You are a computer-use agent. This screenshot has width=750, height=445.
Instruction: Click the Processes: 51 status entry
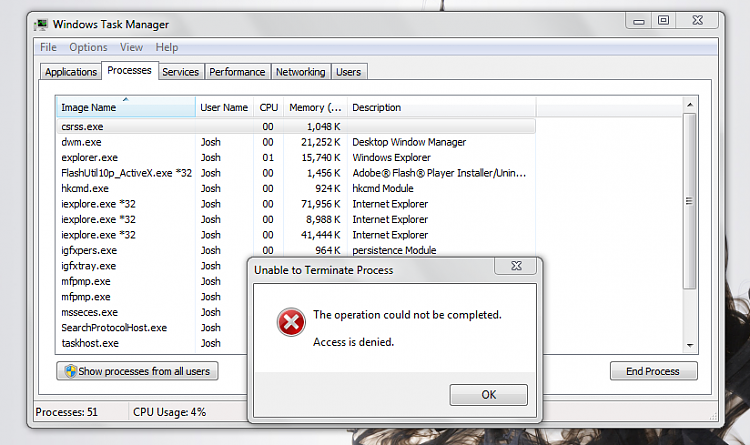click(x=66, y=412)
